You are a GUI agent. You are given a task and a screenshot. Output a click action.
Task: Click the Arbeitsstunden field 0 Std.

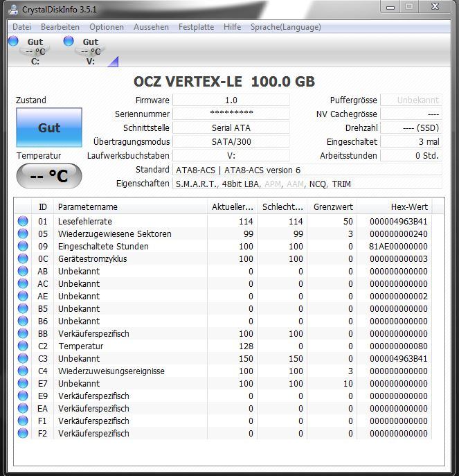pyautogui.click(x=411, y=155)
